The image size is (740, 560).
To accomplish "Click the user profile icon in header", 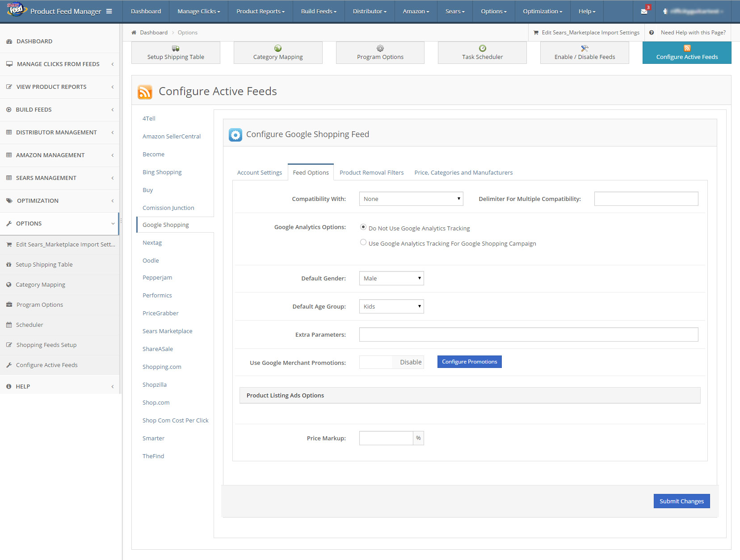I will click(665, 11).
